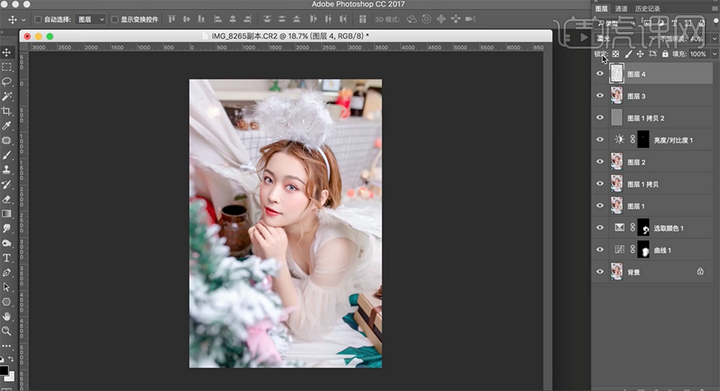Open the 自动选择 图层 dropdown
Screen dimensions: 720x391
pyautogui.click(x=91, y=19)
